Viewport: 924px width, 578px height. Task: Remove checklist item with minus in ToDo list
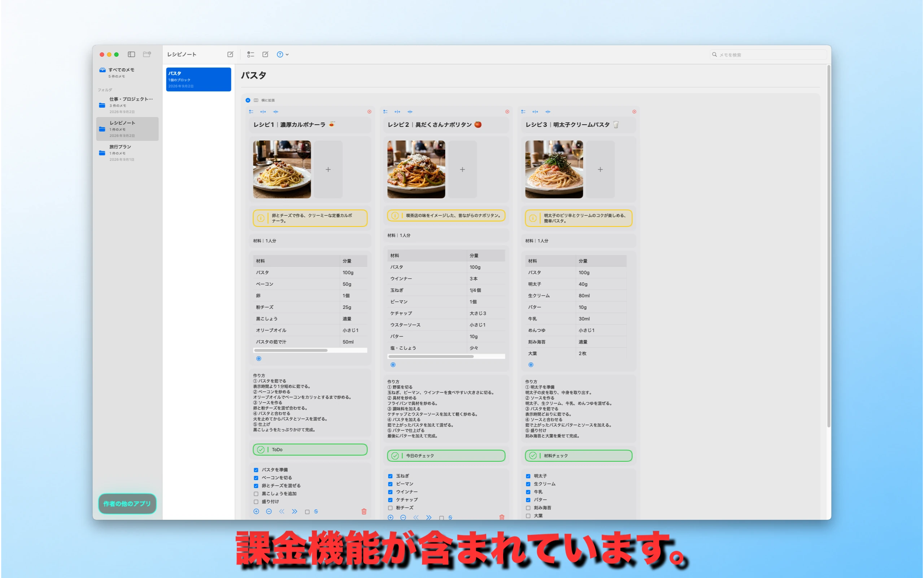coord(269,512)
